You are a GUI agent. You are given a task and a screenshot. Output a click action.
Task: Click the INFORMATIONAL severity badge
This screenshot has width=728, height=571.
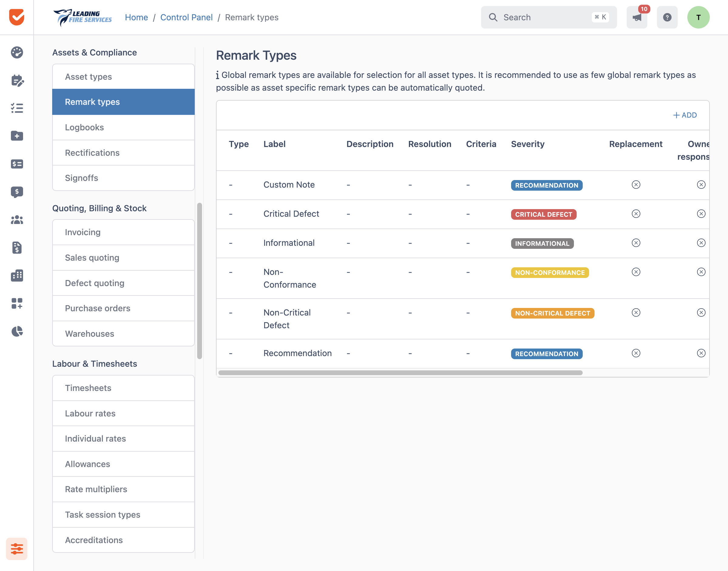coord(542,243)
